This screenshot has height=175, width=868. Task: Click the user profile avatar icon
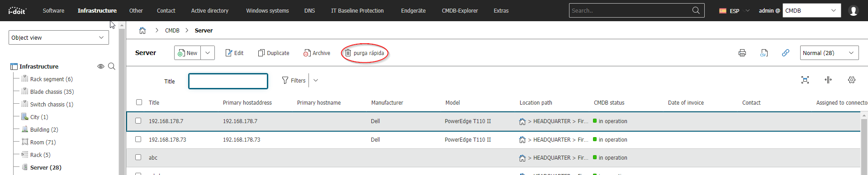tap(854, 10)
